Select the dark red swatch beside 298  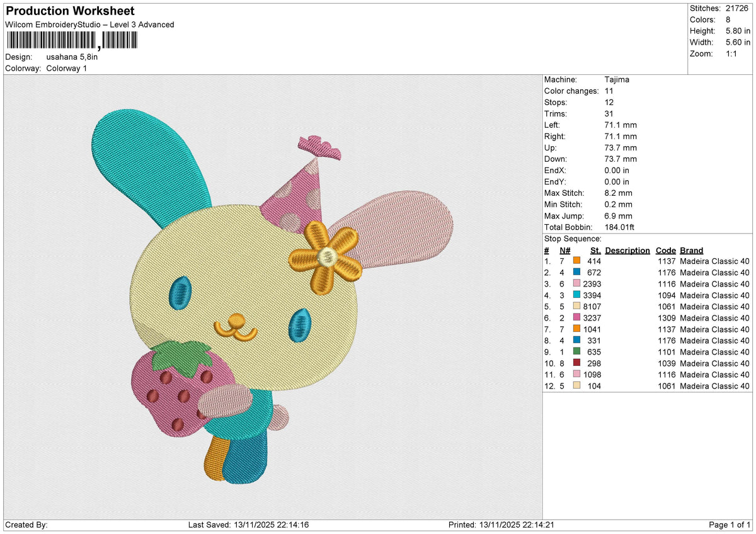click(x=576, y=363)
